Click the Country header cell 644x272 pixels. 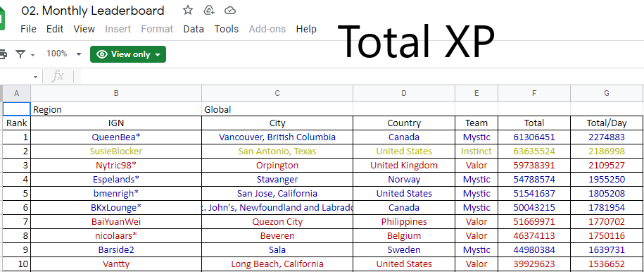pos(404,123)
